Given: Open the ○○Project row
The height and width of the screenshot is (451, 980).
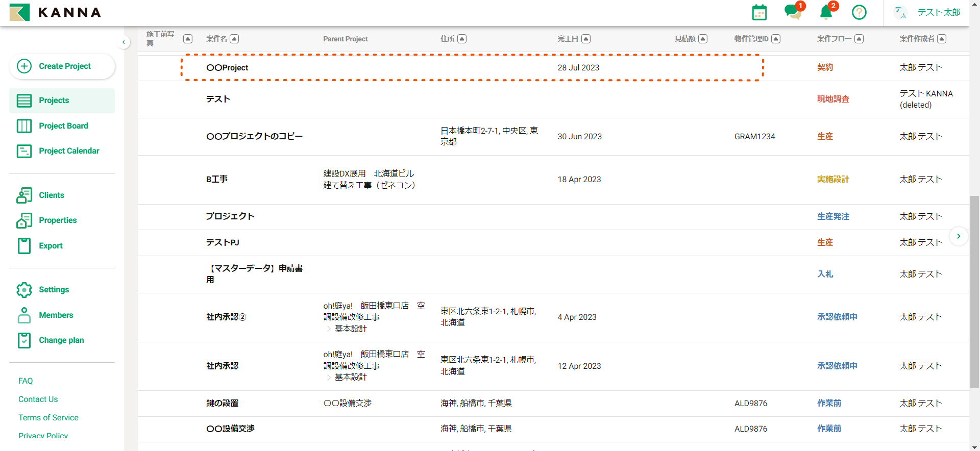Looking at the screenshot, I should 227,68.
